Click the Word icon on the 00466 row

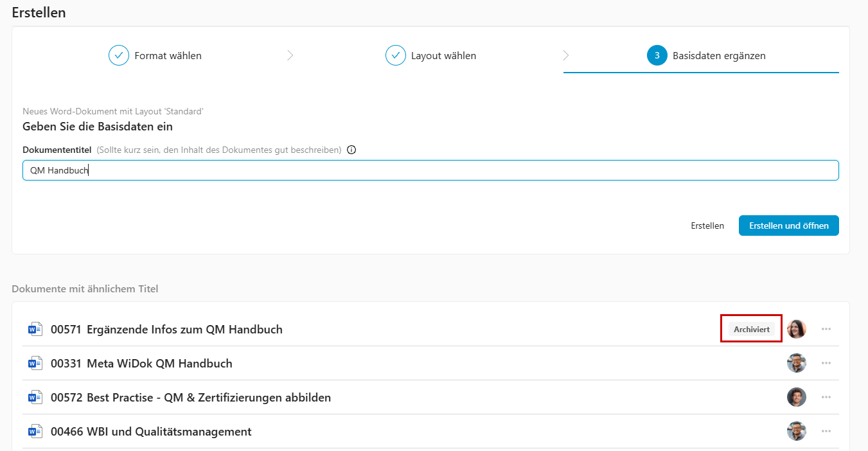(35, 431)
